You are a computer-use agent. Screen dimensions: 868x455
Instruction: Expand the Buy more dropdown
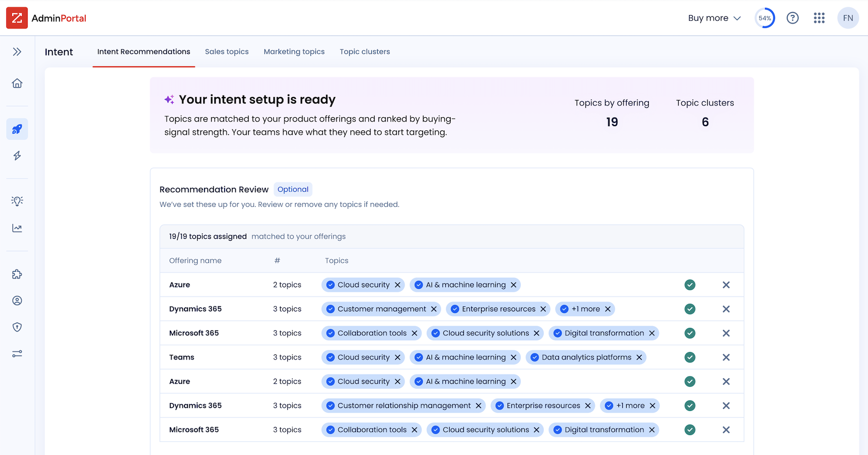[x=714, y=18]
